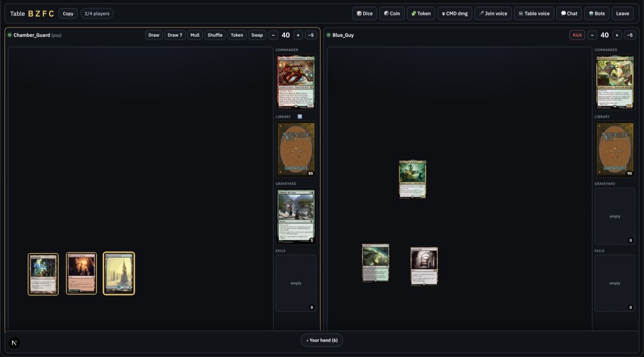Draw a card for Chamber_Guard
644x357 pixels.
tap(154, 35)
